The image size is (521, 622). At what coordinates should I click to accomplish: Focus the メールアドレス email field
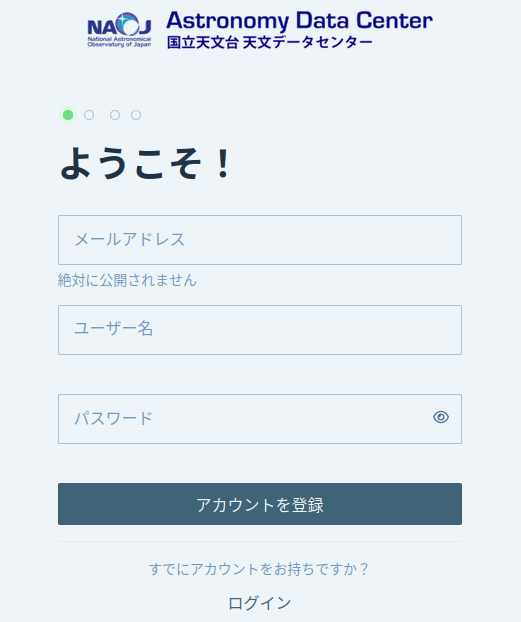coord(260,240)
